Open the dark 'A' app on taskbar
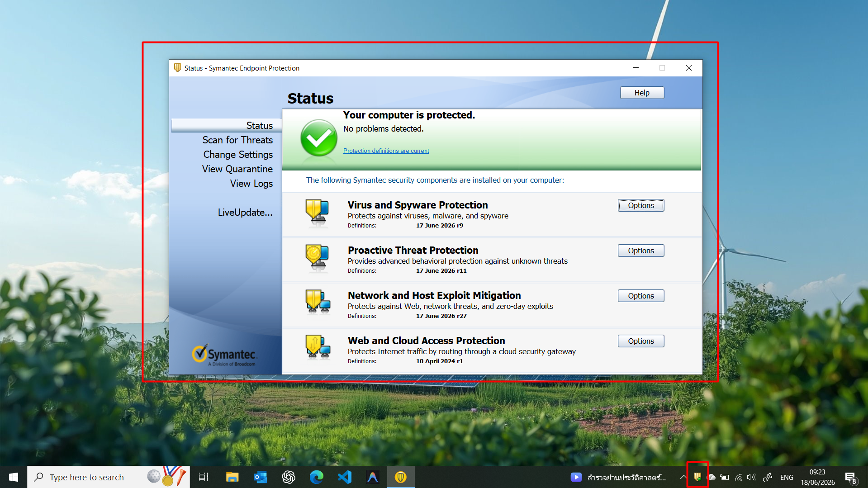This screenshot has height=488, width=868. [x=373, y=477]
